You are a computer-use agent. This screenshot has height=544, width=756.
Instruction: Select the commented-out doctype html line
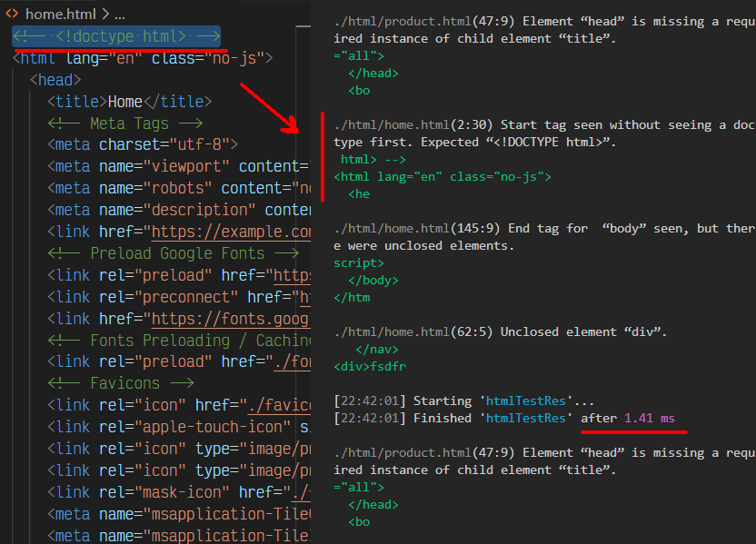point(116,37)
